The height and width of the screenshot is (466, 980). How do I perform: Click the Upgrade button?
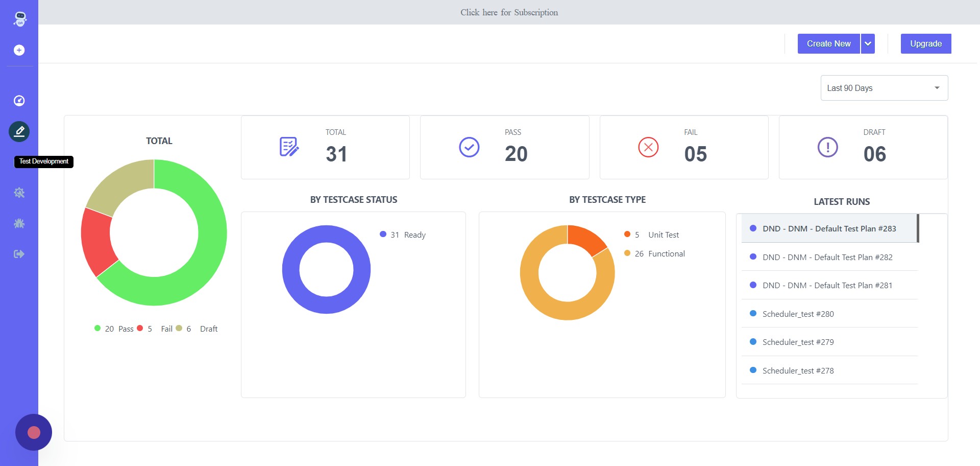(x=926, y=44)
